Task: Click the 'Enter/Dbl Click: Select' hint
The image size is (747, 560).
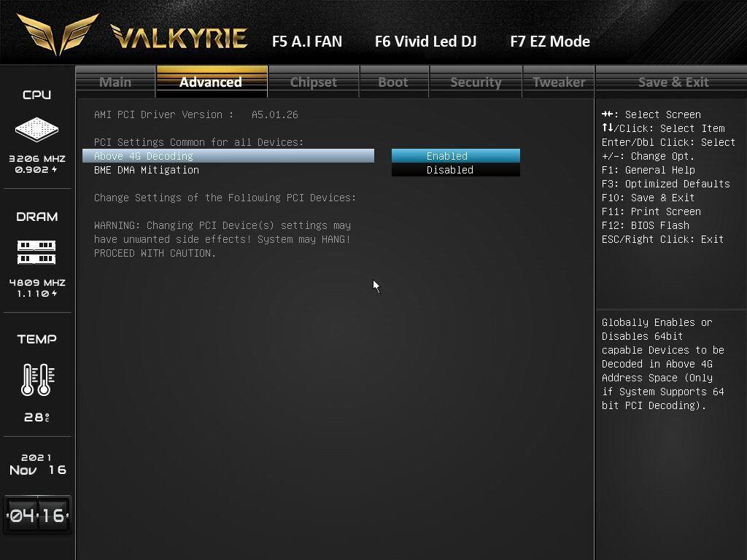Action: click(x=668, y=142)
